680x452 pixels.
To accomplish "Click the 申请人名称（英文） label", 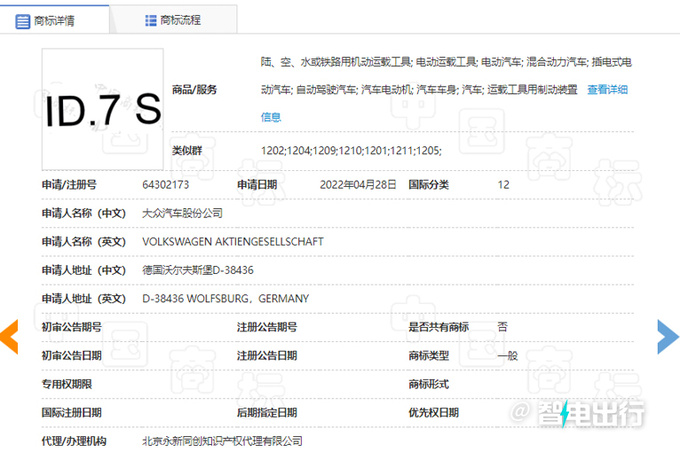I will point(84,242).
